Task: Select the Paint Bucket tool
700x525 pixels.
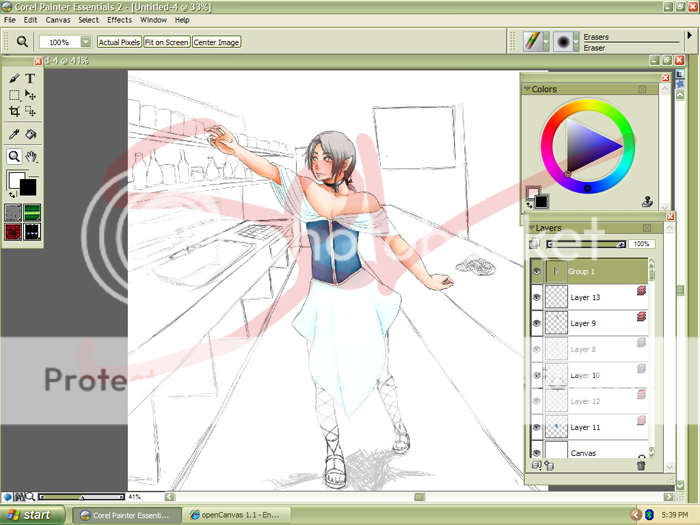Action: [x=30, y=134]
